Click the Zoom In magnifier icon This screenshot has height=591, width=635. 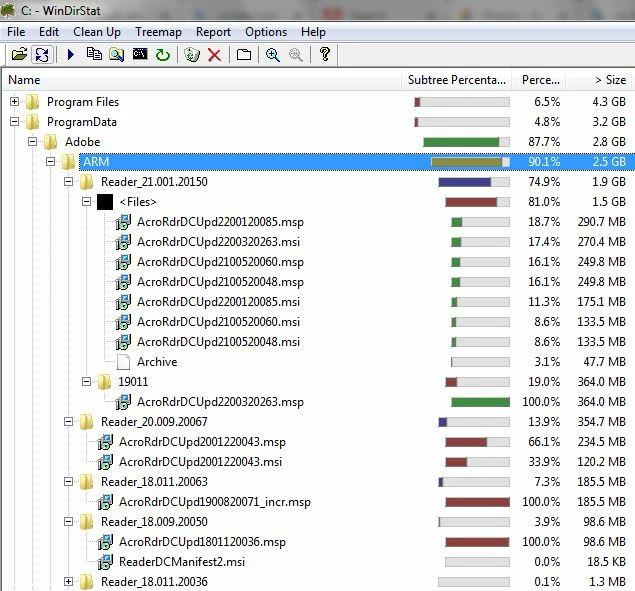tap(273, 55)
